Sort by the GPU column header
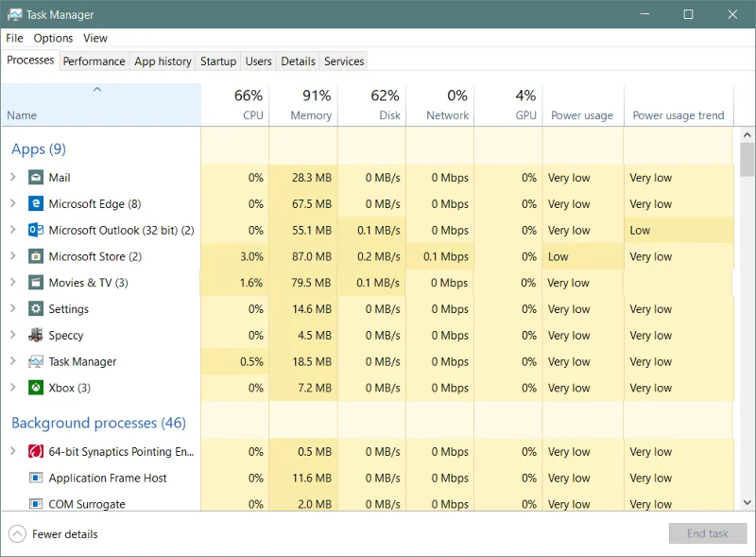Screen dimensions: 756x557 click(508, 105)
